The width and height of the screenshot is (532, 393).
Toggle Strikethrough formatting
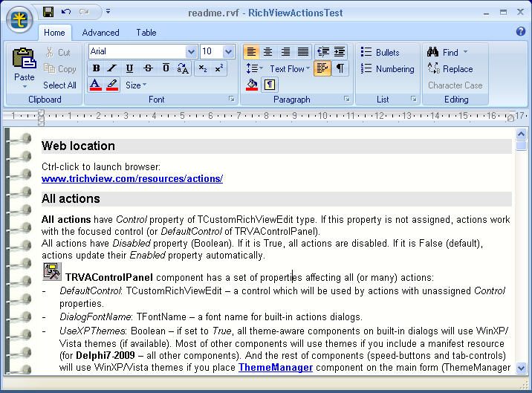[x=148, y=68]
